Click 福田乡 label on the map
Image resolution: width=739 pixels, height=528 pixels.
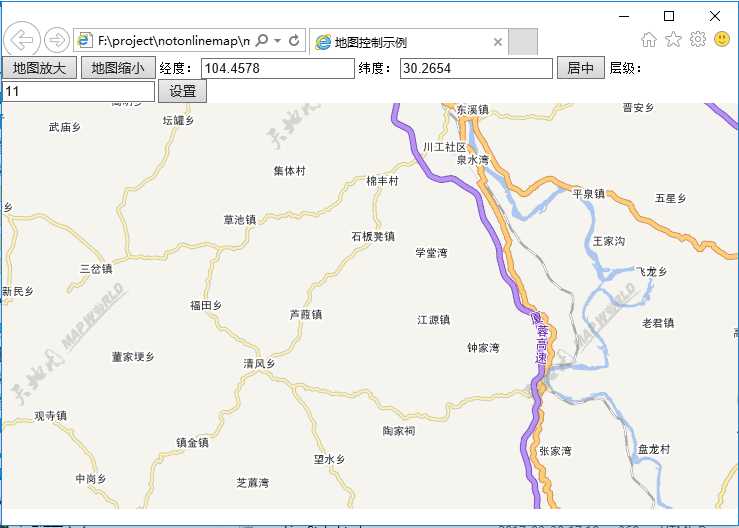206,305
